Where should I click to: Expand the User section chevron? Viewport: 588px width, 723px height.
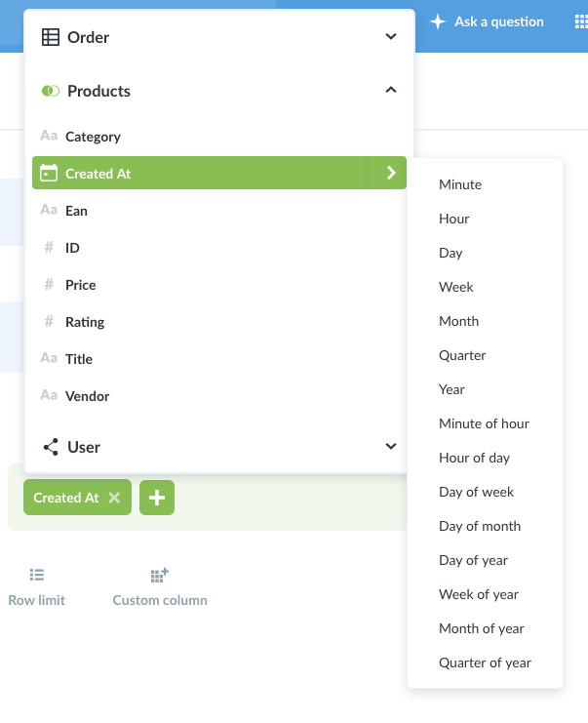391,446
